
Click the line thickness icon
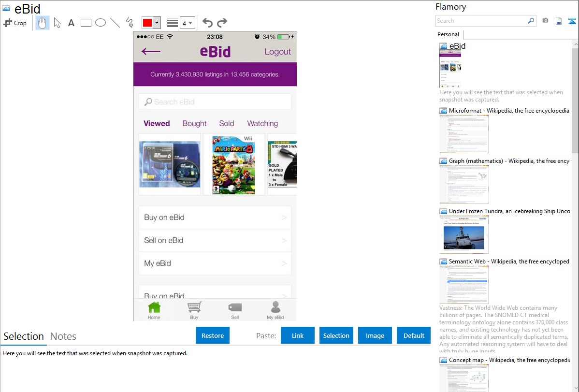click(173, 23)
